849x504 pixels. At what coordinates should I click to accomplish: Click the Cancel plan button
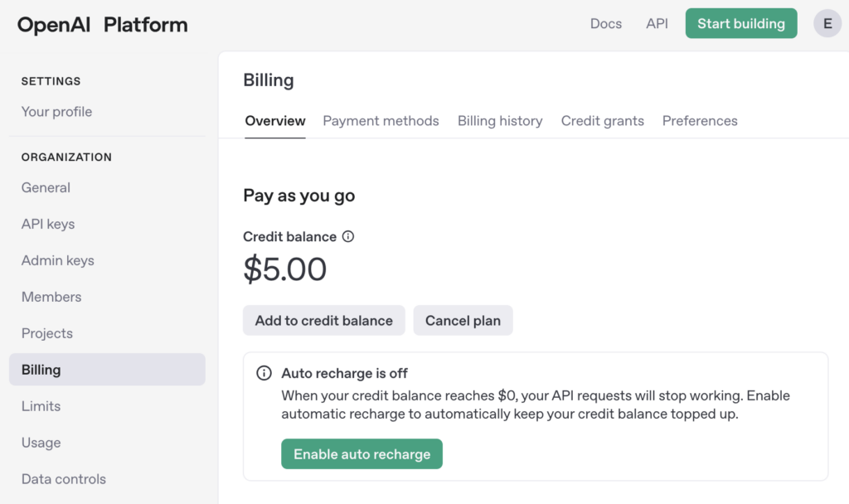point(463,321)
